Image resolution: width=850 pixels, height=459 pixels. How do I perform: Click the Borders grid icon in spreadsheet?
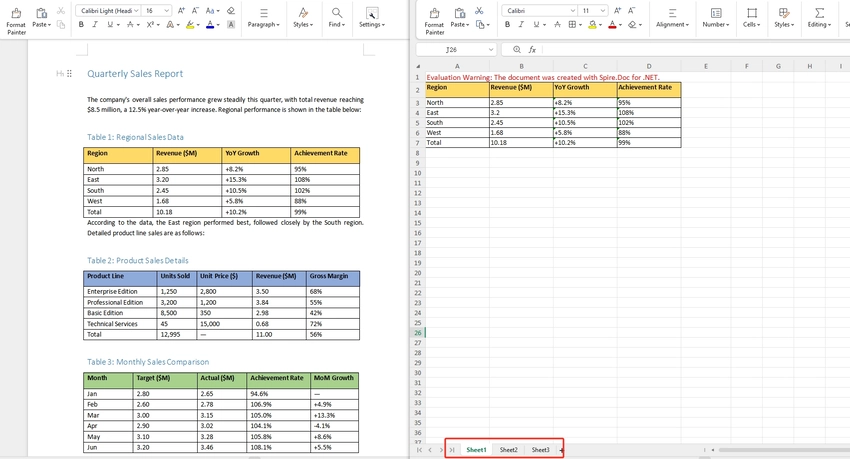tap(572, 24)
